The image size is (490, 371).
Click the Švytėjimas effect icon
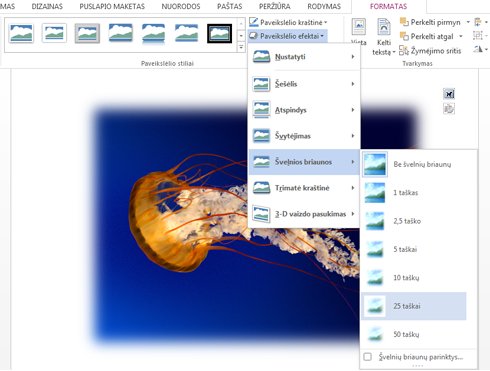[261, 136]
